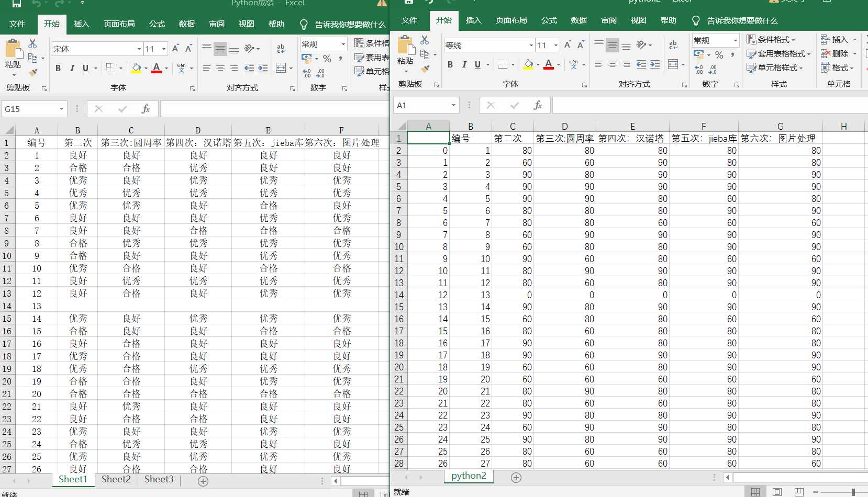This screenshot has width=868, height=497.
Task: Click decrease indent icon in python2 window
Action: click(x=641, y=64)
